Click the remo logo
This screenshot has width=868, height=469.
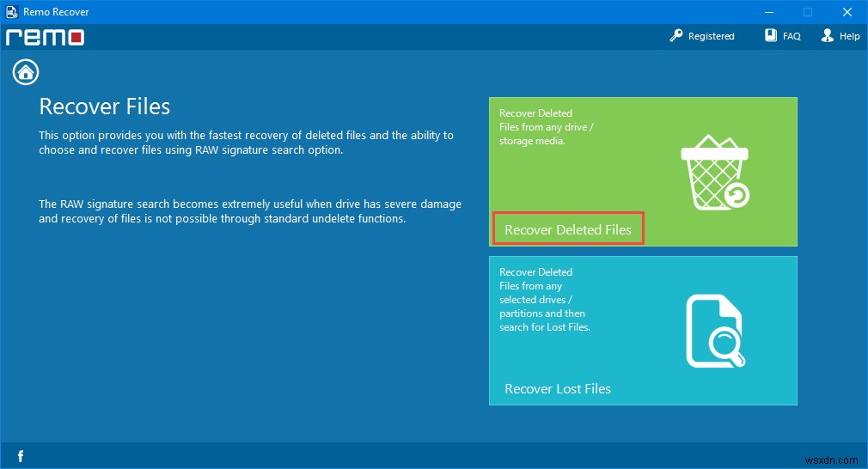click(x=45, y=37)
